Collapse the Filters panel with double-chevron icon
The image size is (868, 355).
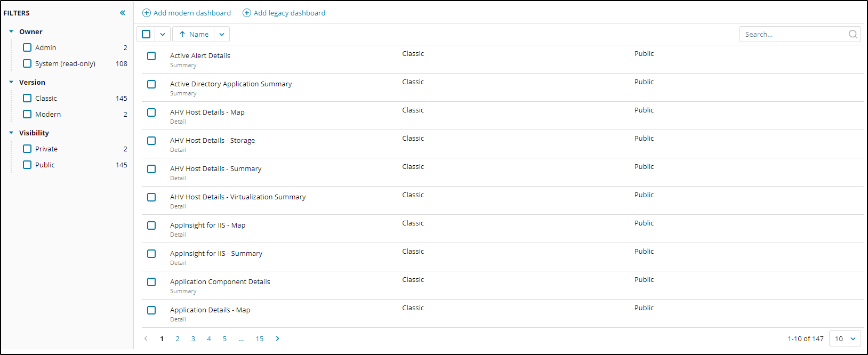(123, 13)
